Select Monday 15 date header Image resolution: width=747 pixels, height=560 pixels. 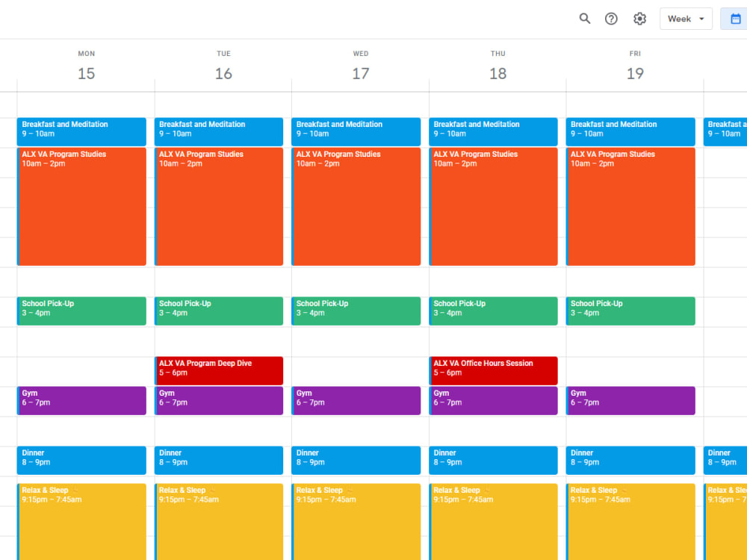[86, 73]
